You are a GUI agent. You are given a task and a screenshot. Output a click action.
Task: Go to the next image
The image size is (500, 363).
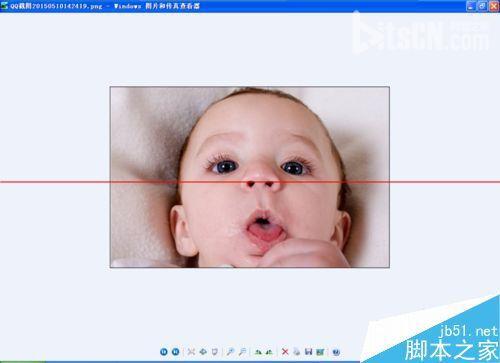pos(176,352)
